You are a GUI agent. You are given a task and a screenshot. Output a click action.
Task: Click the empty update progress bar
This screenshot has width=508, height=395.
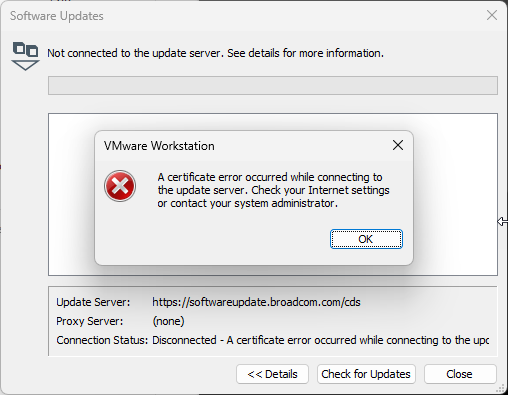[273, 85]
